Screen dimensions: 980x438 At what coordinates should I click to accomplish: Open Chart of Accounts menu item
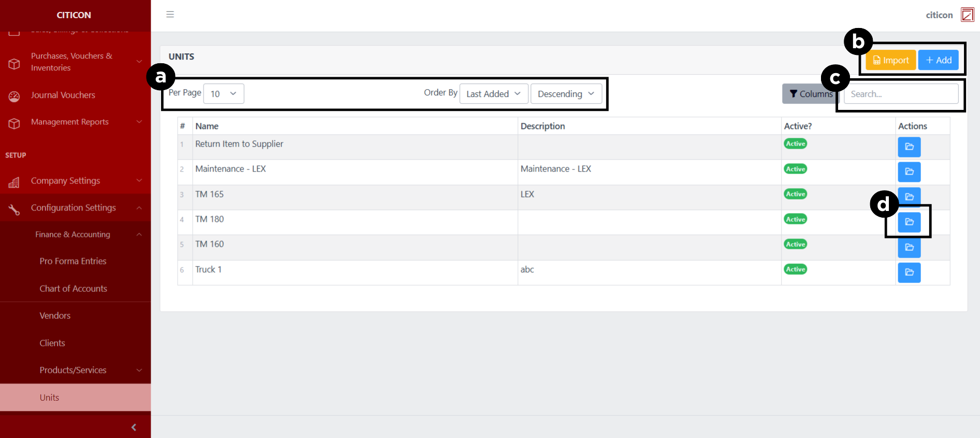[x=73, y=289]
